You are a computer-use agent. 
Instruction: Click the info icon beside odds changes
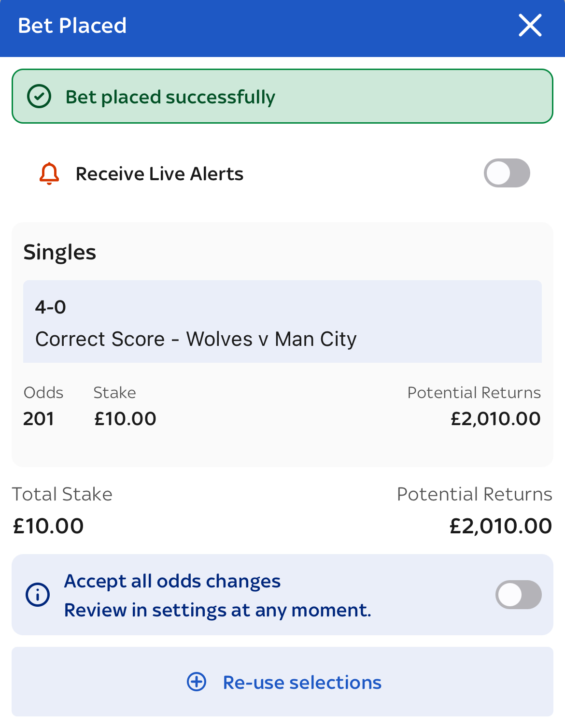38,595
